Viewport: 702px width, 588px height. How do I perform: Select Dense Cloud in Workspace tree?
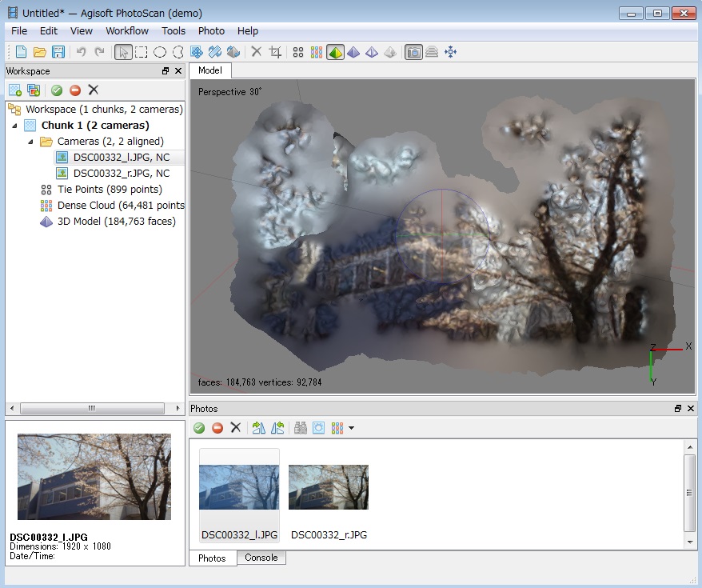click(x=120, y=206)
